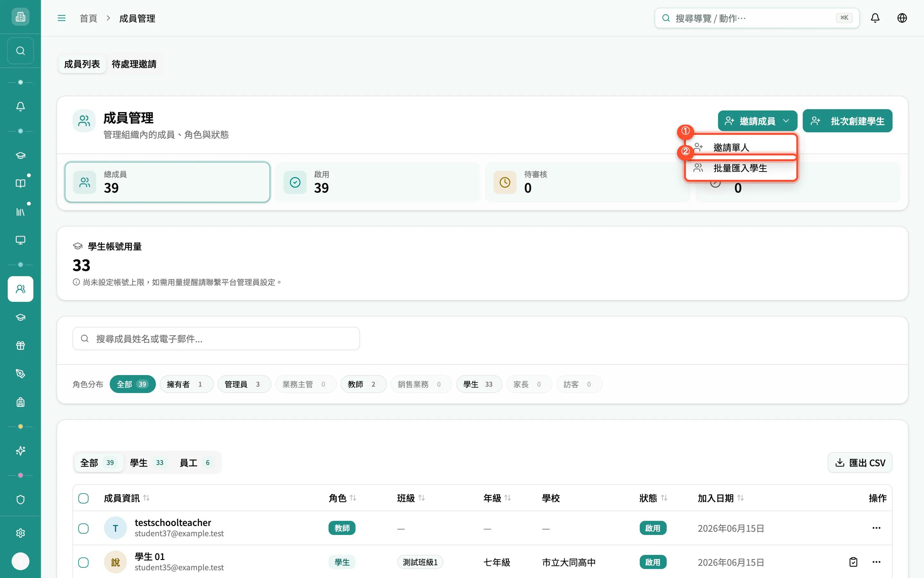Click the app logo icon in sidebar
924x578 pixels.
tap(21, 17)
